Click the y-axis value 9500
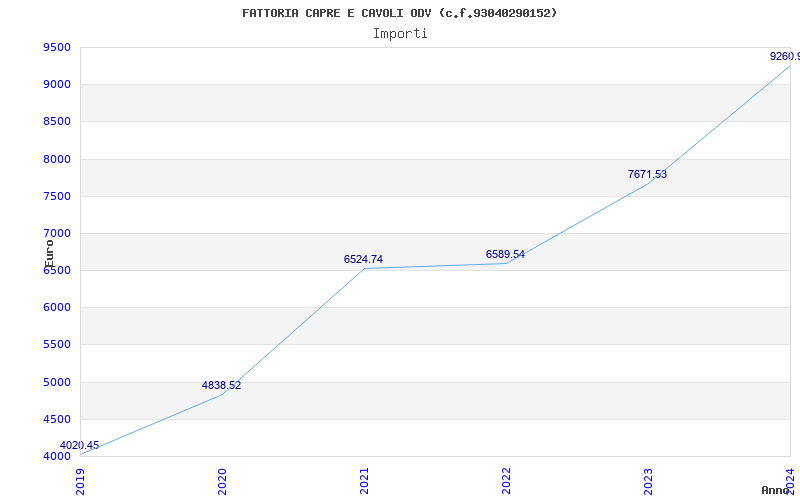This screenshot has width=800, height=500. 57,47
